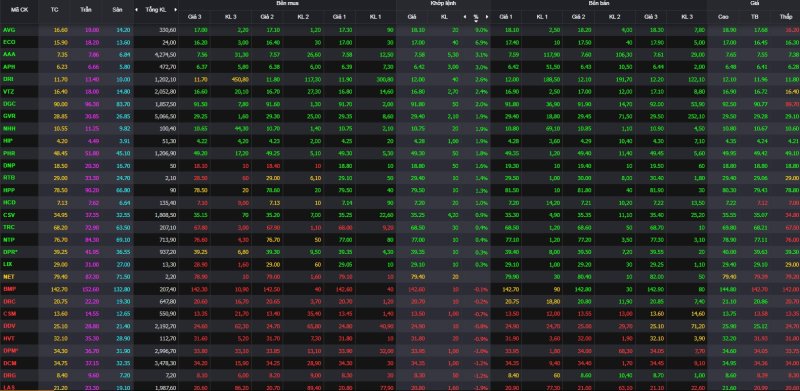Click the left arrow next to % column
Image resolution: width=800 pixels, height=391 pixels.
click(x=464, y=17)
